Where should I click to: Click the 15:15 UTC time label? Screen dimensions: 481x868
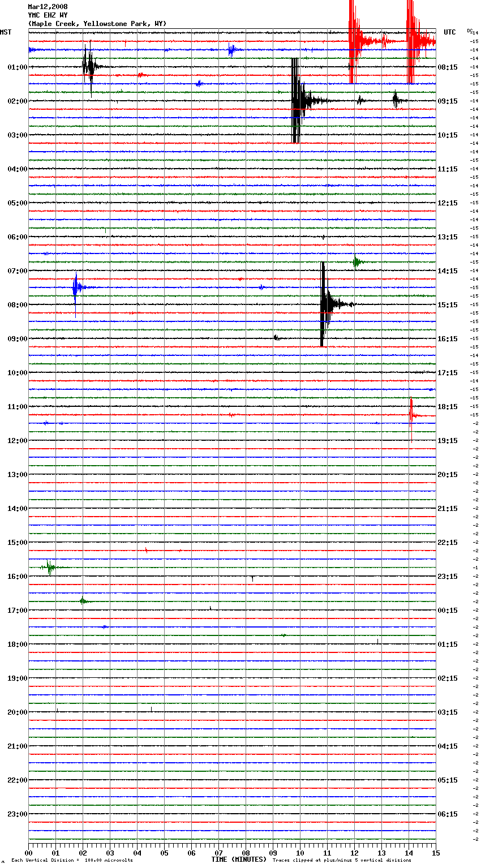coord(448,305)
